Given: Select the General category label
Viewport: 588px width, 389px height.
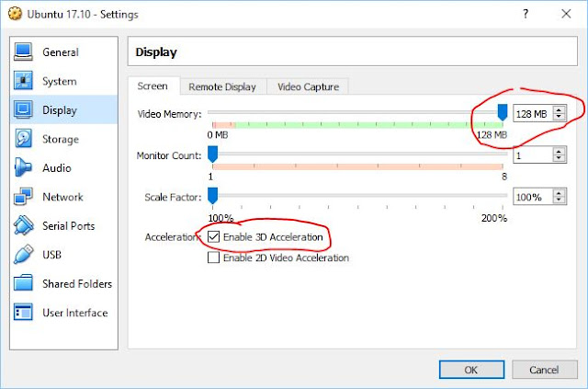Looking at the screenshot, I should point(61,52).
